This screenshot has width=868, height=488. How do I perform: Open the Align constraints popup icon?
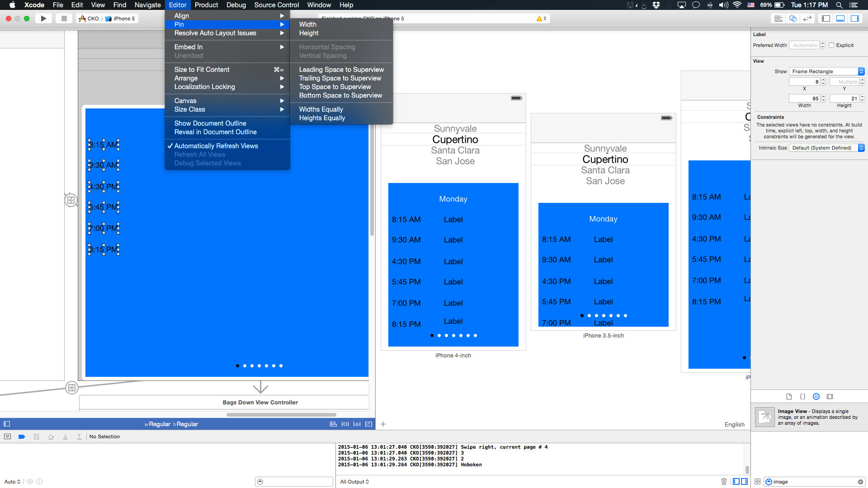333,424
